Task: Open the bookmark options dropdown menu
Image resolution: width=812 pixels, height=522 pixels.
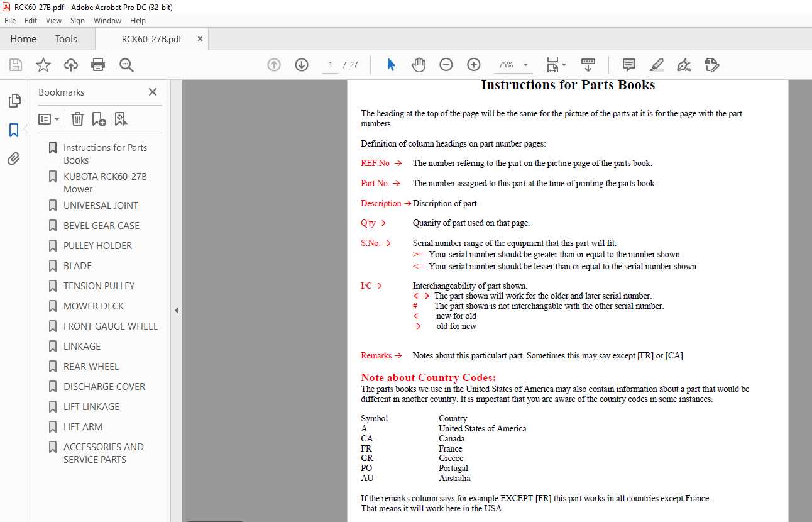Action: 49,119
